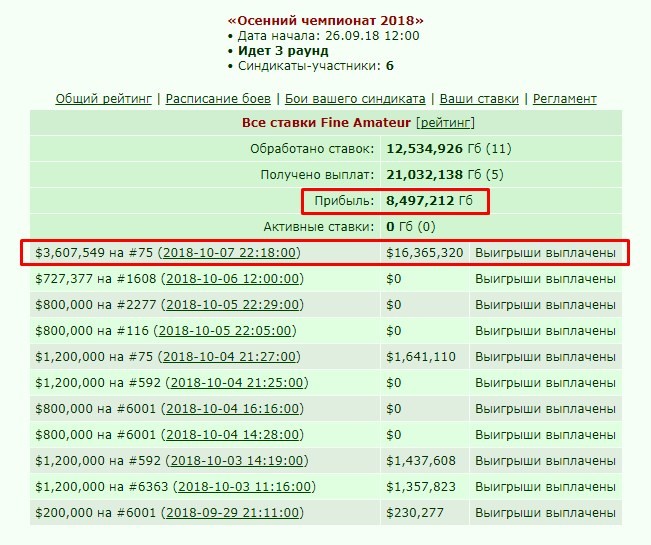Open bet date 2018-09-29 21:11:00

tap(232, 513)
